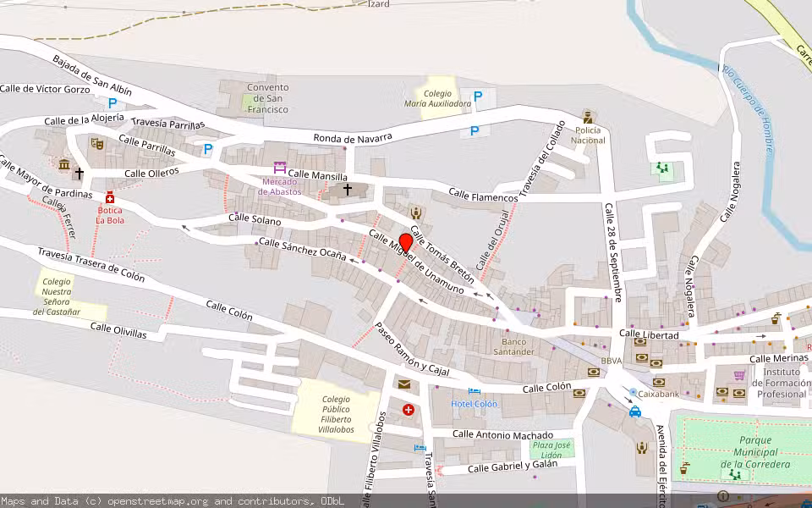Screen dimensions: 812x508
Task: Select the museum icon on Calle Mayor de Pardinas
Action: [64, 163]
